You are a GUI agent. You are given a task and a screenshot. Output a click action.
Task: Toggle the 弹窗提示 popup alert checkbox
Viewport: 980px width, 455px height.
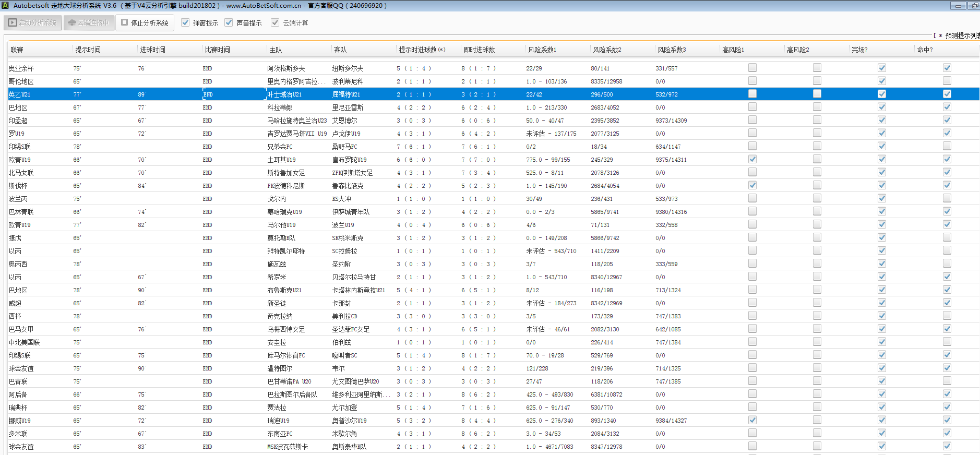(x=185, y=22)
